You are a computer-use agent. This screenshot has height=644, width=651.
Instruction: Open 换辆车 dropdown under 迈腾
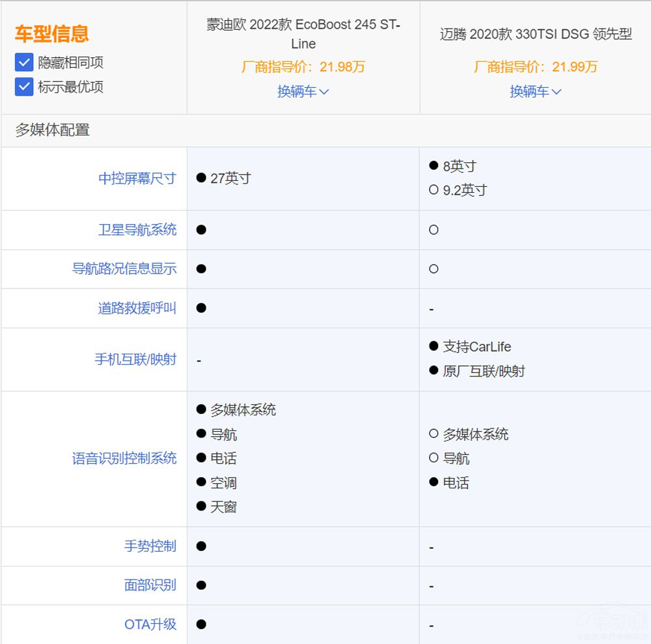click(535, 92)
